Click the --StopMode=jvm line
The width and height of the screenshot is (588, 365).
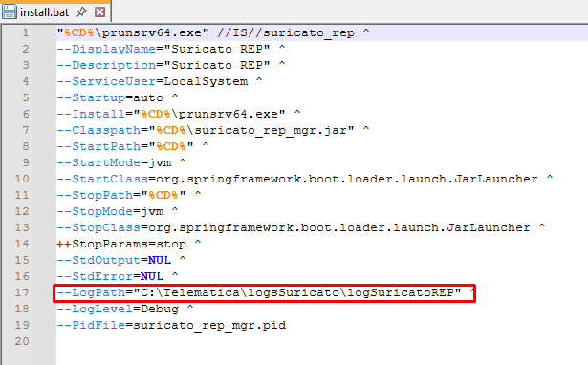(118, 211)
